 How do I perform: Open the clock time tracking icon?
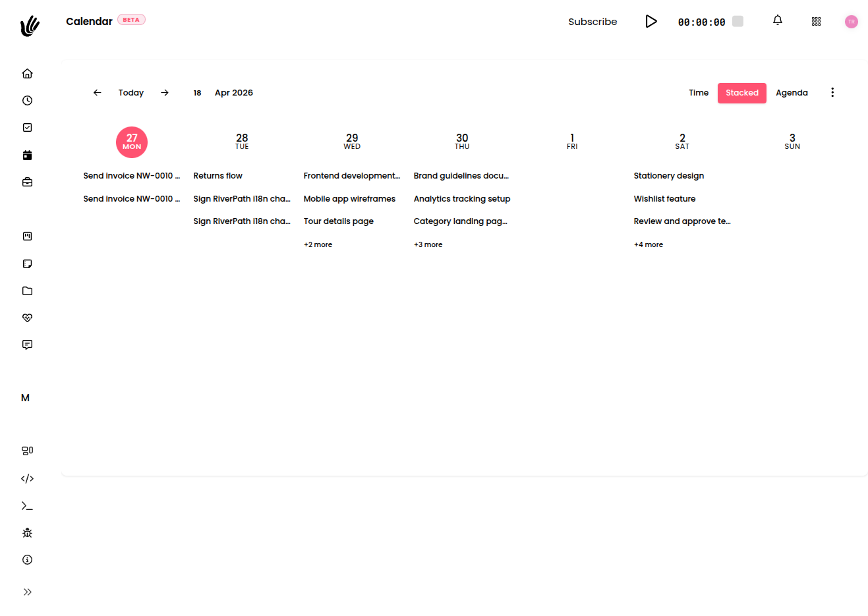click(27, 101)
